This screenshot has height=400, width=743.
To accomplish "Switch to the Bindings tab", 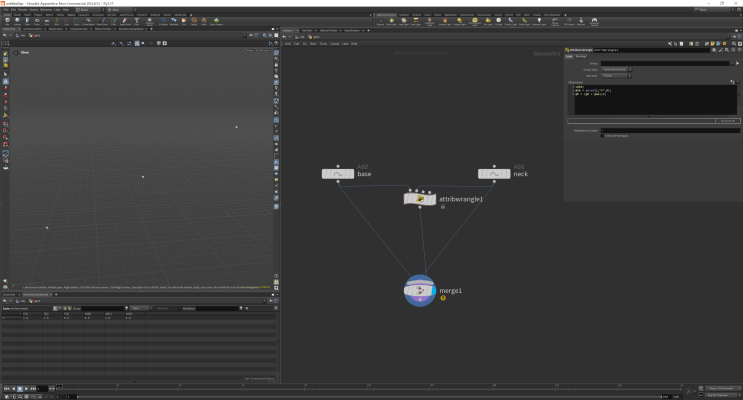I will (x=581, y=56).
